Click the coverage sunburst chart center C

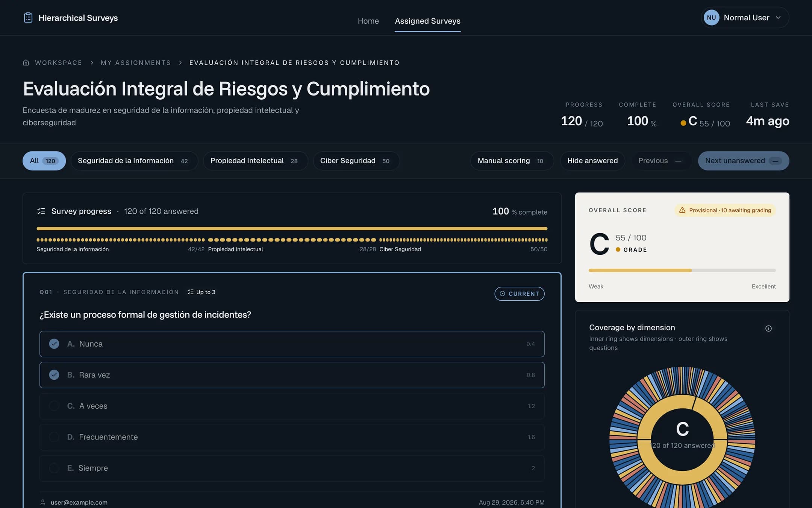(682, 429)
